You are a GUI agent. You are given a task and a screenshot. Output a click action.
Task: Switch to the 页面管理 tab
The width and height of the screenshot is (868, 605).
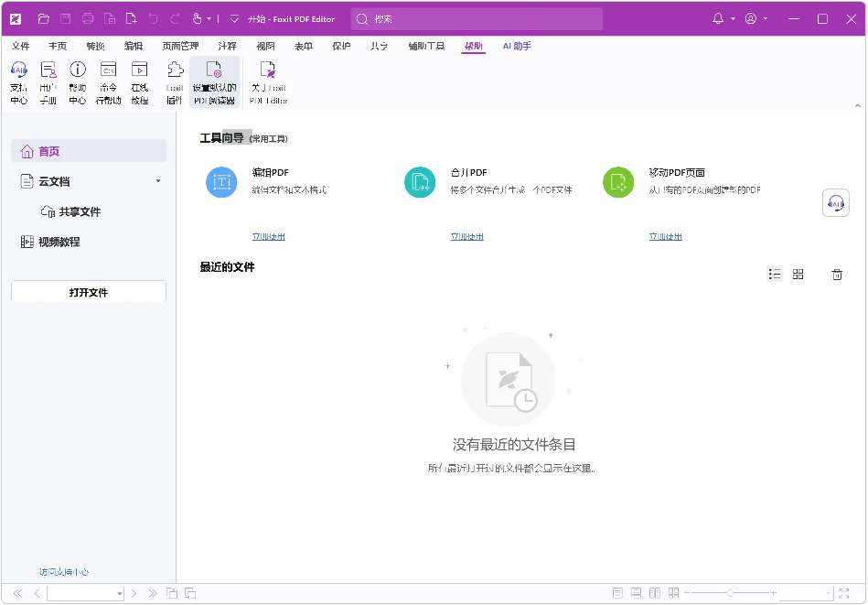coord(180,46)
